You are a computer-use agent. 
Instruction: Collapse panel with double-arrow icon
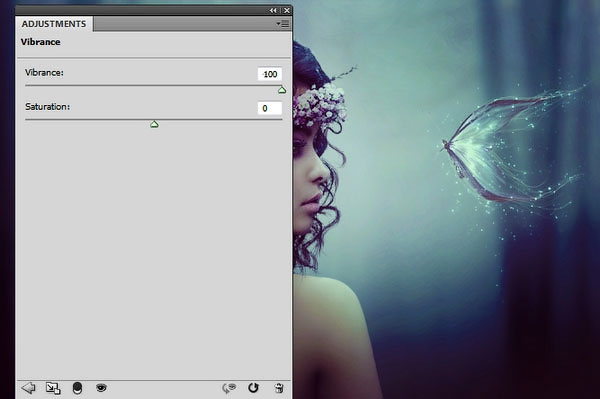pos(273,10)
